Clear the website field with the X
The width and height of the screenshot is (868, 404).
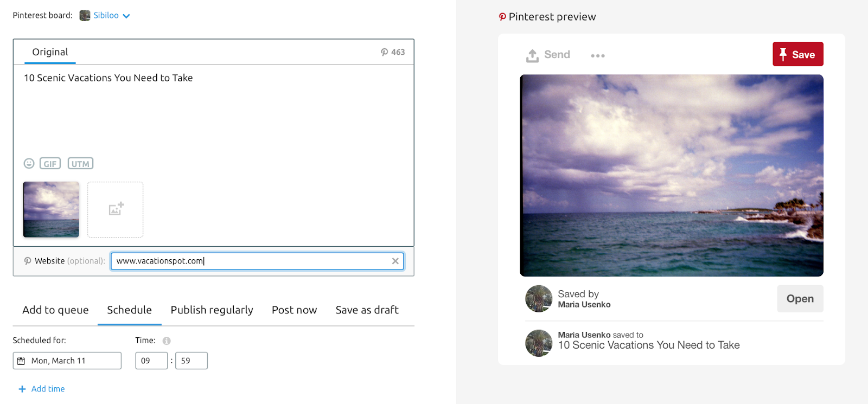coord(395,261)
